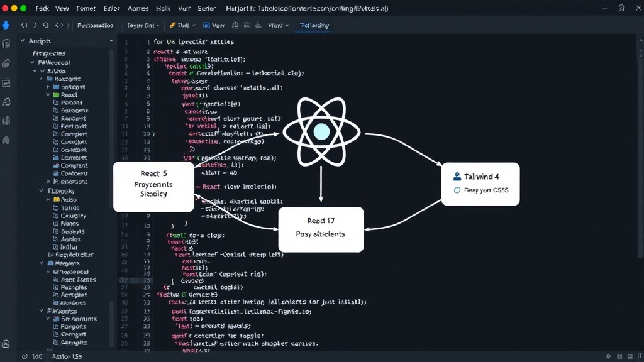Image resolution: width=644 pixels, height=362 pixels.
Task: Click the person icon beside Tailwind 4
Action: (457, 177)
